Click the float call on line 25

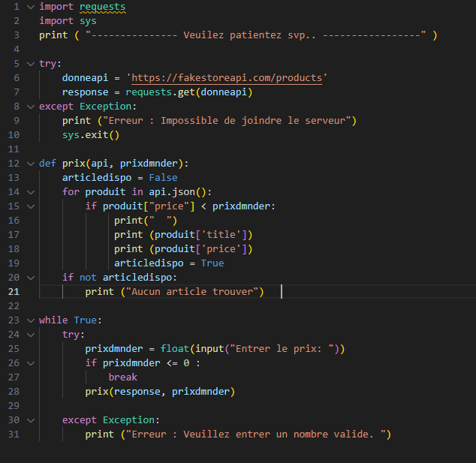pyautogui.click(x=175, y=349)
